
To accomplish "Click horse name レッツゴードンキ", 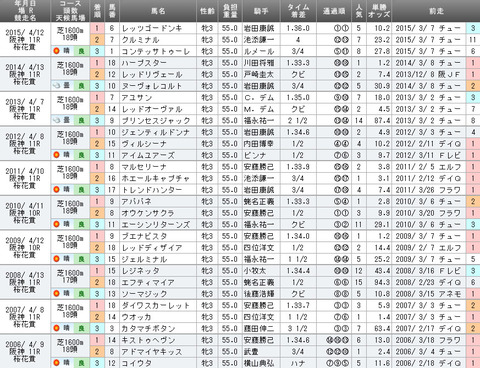I will coord(152,28).
